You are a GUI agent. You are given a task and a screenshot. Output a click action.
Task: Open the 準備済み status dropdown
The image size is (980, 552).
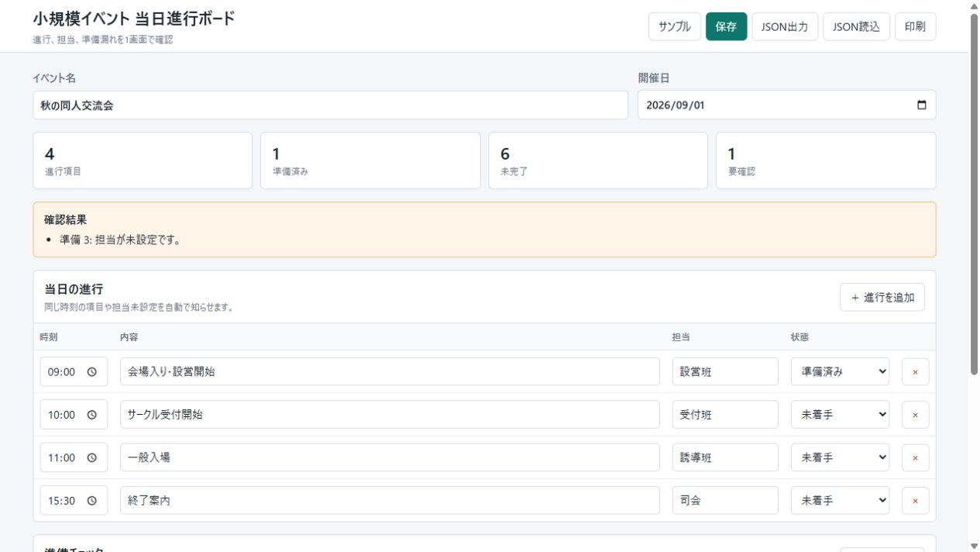pyautogui.click(x=840, y=372)
